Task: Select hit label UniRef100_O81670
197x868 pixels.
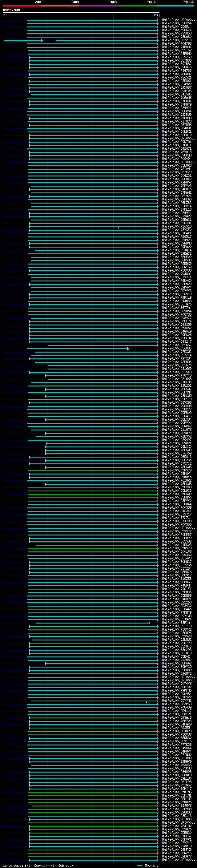Action: tap(177, 365)
